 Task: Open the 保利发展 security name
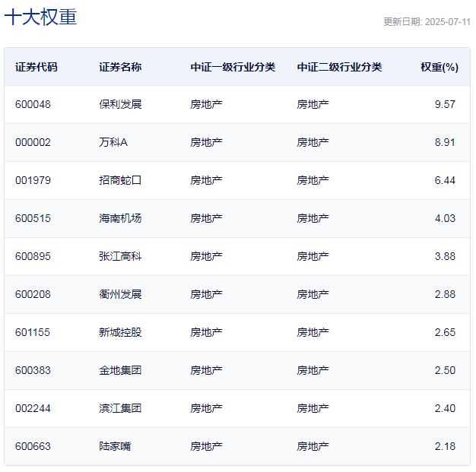(x=120, y=104)
